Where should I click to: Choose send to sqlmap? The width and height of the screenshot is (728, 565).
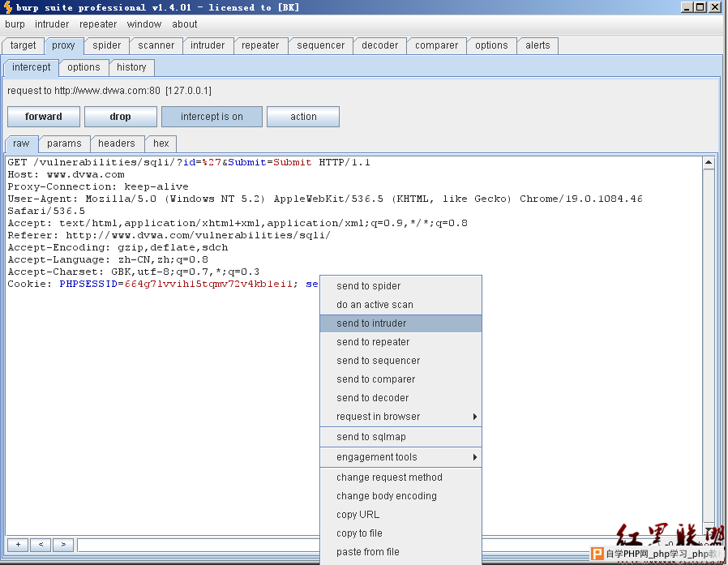400,437
